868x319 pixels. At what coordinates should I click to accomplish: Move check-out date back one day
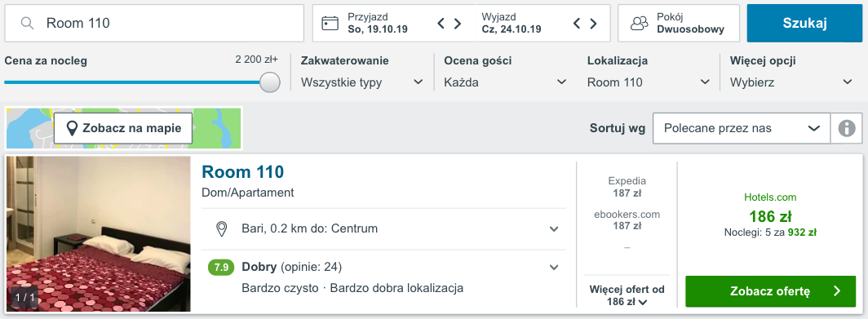click(576, 24)
